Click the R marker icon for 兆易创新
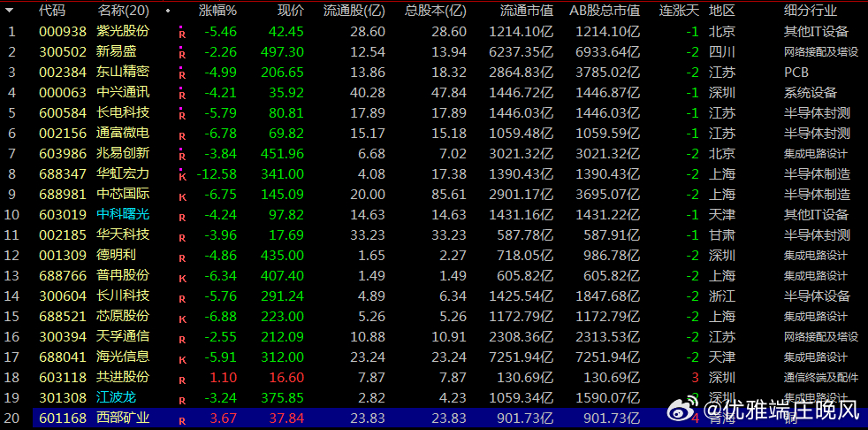This screenshot has width=868, height=430. 181,157
